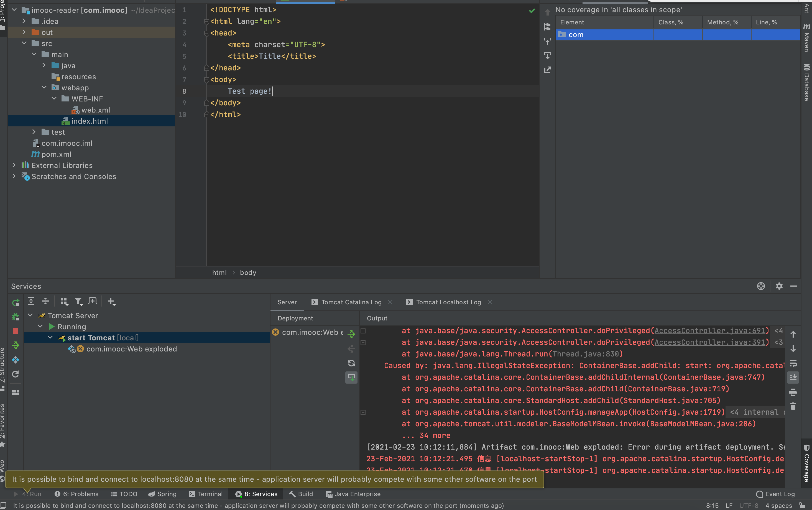The image size is (812, 510).
Task: Click the Print console output icon
Action: [x=793, y=392]
